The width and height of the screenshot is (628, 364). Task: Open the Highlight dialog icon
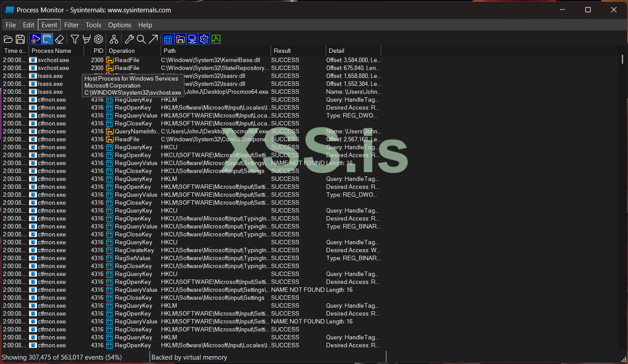(x=86, y=39)
